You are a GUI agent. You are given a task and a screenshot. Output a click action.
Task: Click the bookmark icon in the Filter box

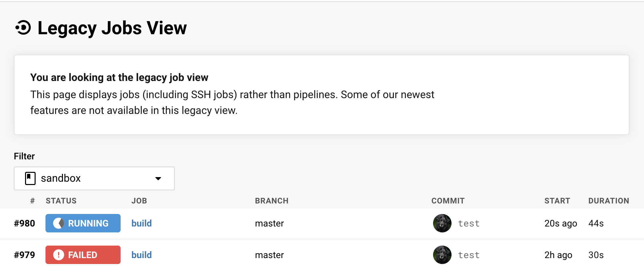coord(30,178)
